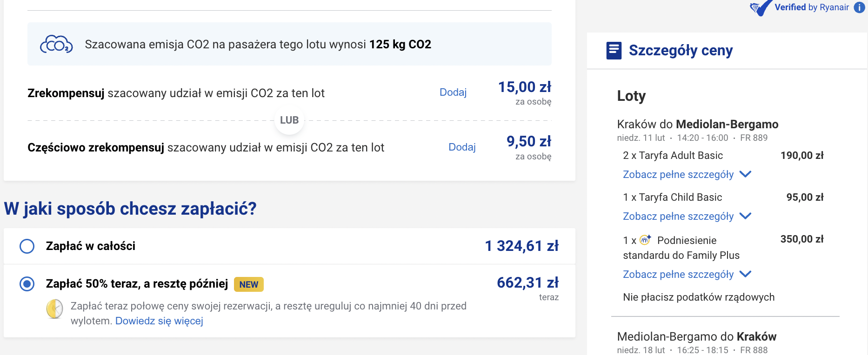The width and height of the screenshot is (868, 355).
Task: Select Zapłać 50% teraz radio button
Action: [x=27, y=283]
